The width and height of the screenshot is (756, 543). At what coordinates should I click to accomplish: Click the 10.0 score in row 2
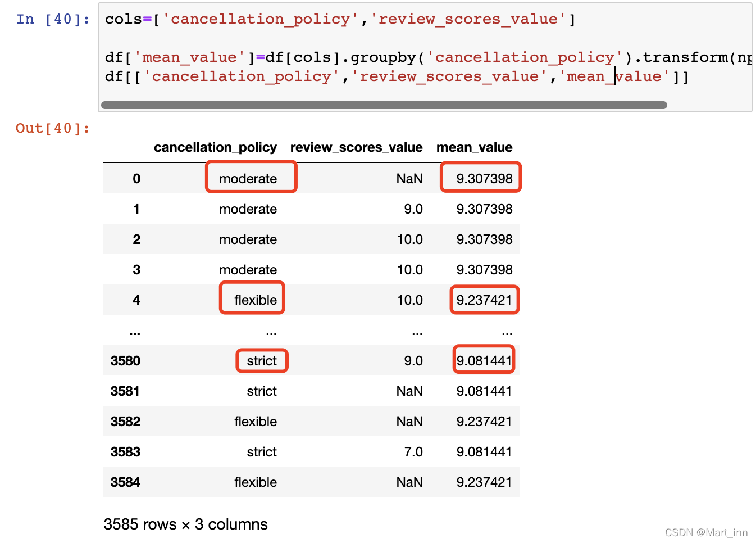[409, 239]
